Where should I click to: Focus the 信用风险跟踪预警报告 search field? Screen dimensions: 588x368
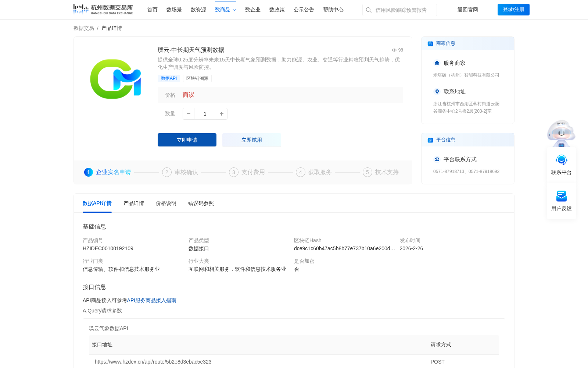(399, 10)
